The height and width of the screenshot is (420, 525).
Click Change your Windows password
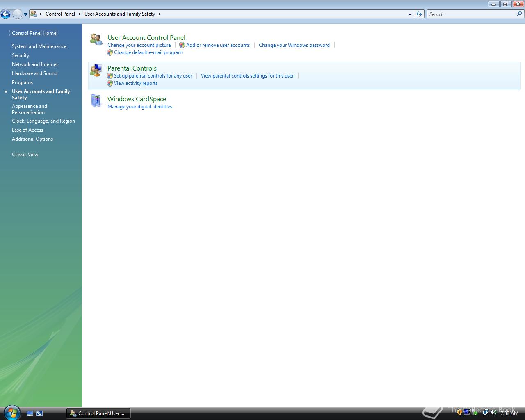pos(294,45)
